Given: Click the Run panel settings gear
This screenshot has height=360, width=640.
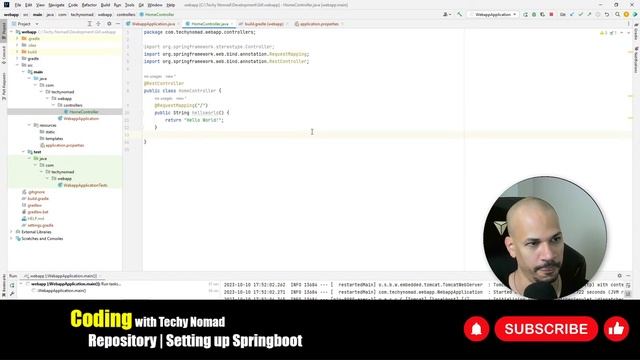Looking at the screenshot, I should [619, 276].
